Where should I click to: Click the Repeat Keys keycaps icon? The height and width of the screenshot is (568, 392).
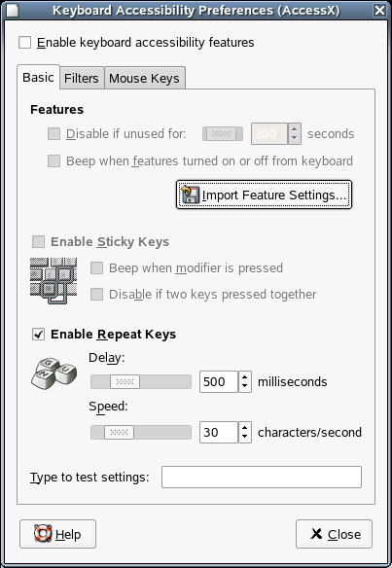(53, 373)
